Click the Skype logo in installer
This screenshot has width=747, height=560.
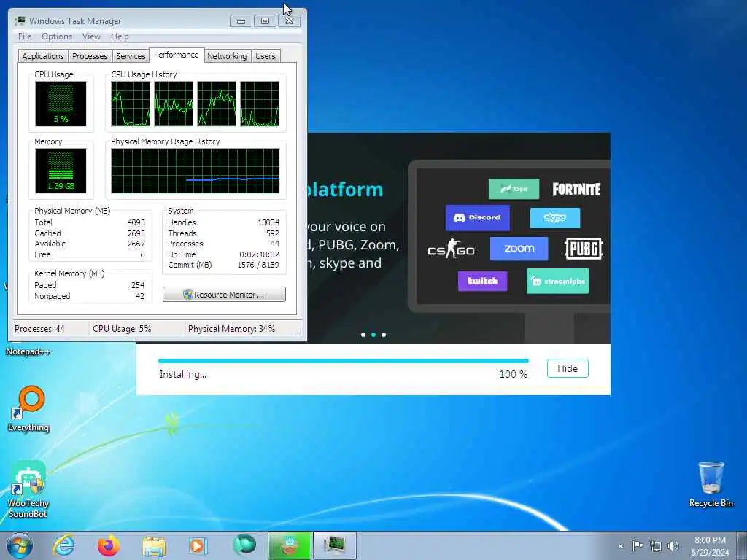[555, 218]
